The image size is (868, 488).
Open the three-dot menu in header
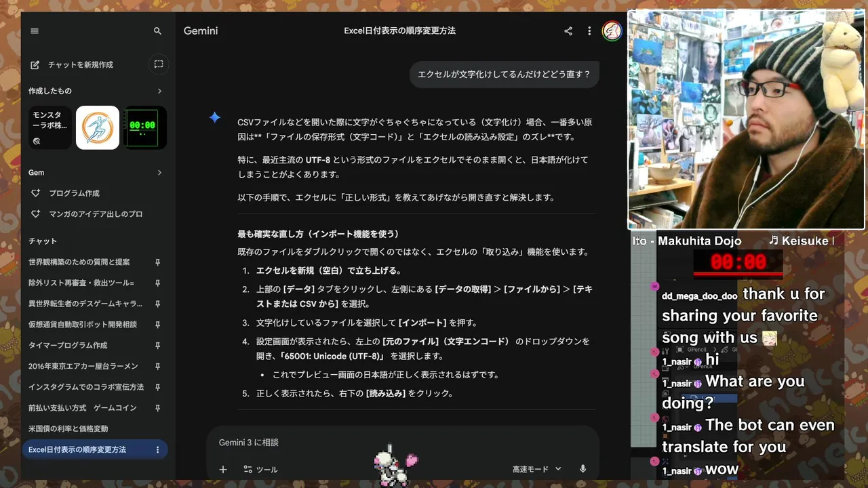589,31
